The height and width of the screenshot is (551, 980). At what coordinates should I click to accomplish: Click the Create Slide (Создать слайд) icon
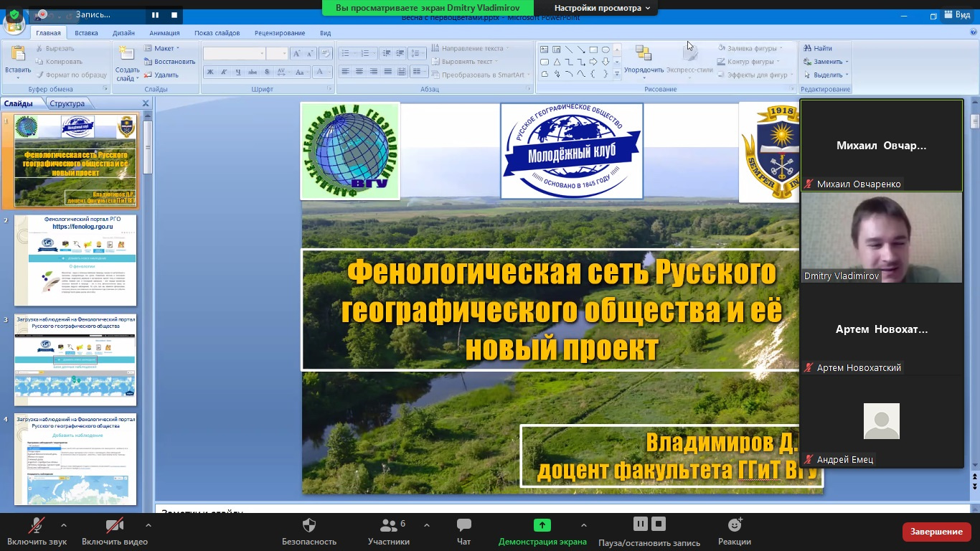(x=126, y=55)
